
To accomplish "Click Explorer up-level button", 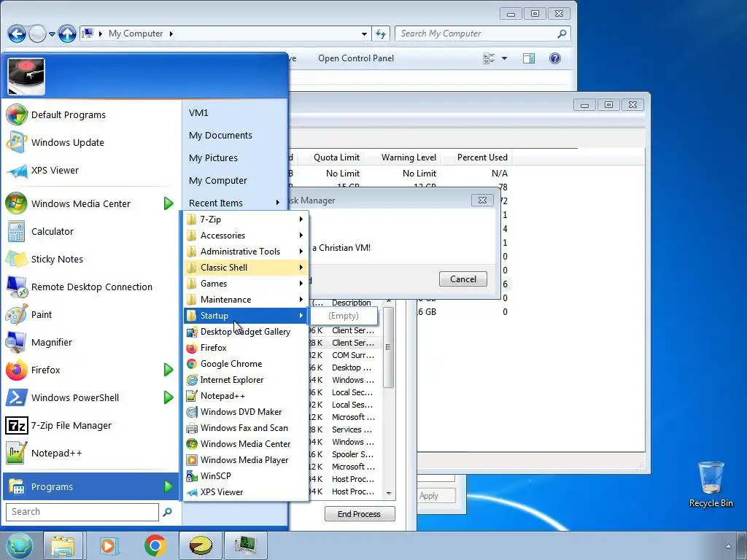I will click(x=67, y=34).
